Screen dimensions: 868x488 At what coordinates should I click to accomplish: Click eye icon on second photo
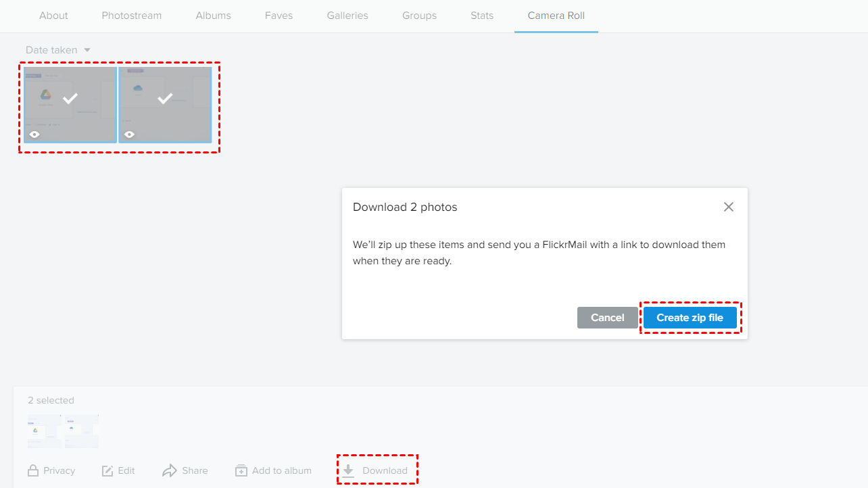[x=129, y=135]
